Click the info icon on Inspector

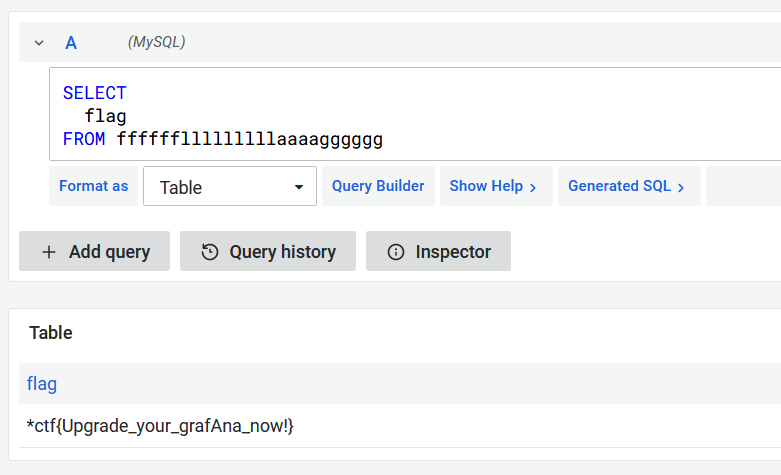click(x=396, y=252)
